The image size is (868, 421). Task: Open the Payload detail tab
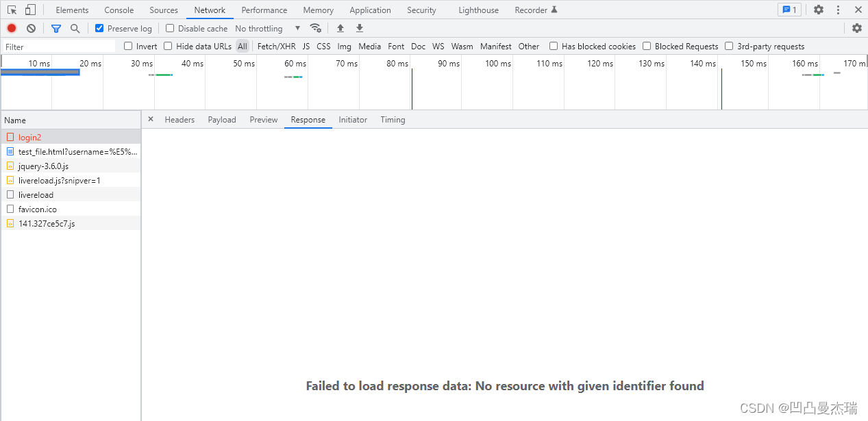(222, 120)
